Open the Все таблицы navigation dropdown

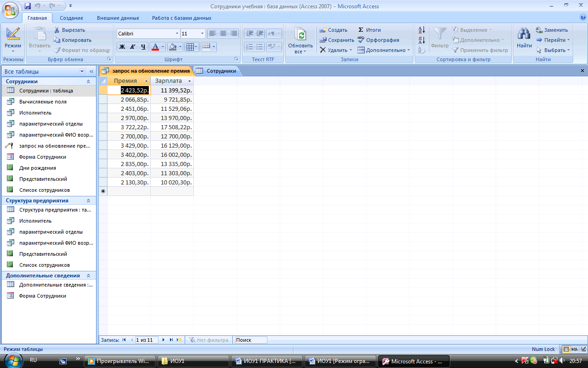pyautogui.click(x=82, y=71)
